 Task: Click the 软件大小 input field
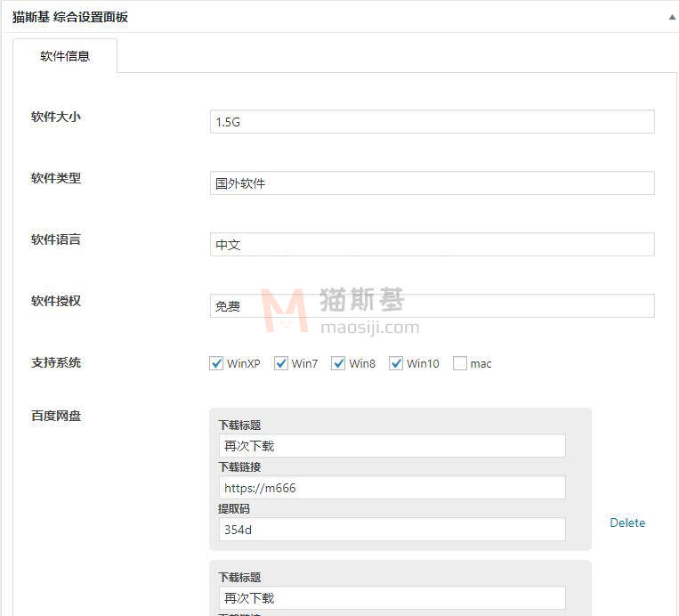pyautogui.click(x=432, y=122)
